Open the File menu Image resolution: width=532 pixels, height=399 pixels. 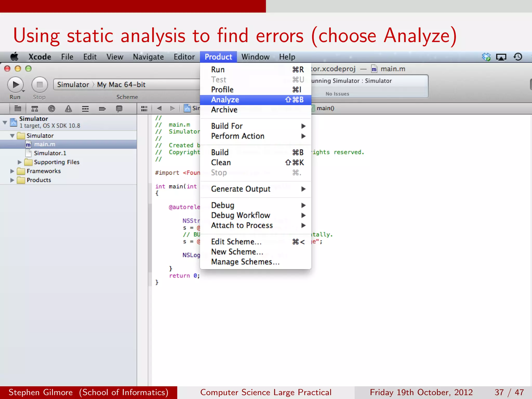(67, 57)
